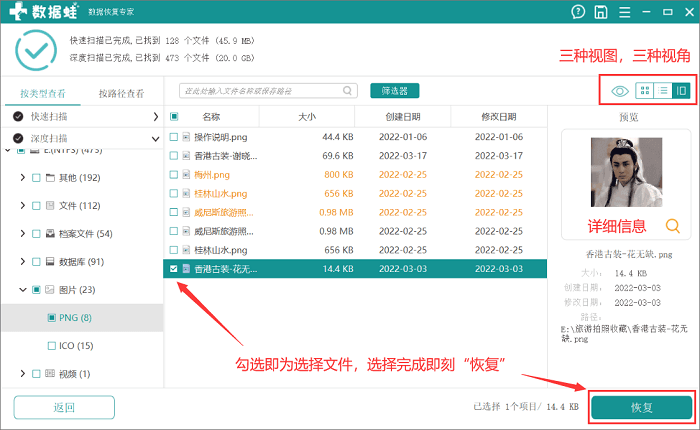Click the save scan record icon
700x430 pixels.
[x=601, y=12]
